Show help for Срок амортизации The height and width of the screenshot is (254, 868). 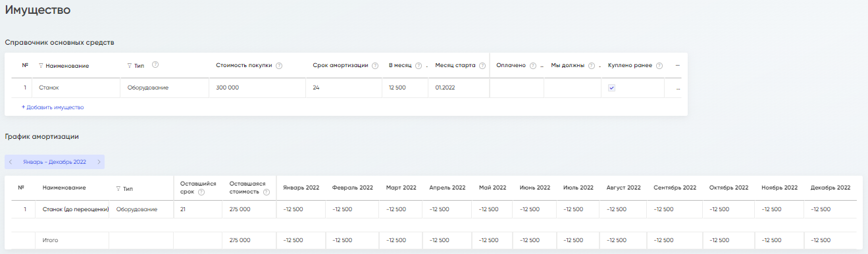[x=375, y=66]
